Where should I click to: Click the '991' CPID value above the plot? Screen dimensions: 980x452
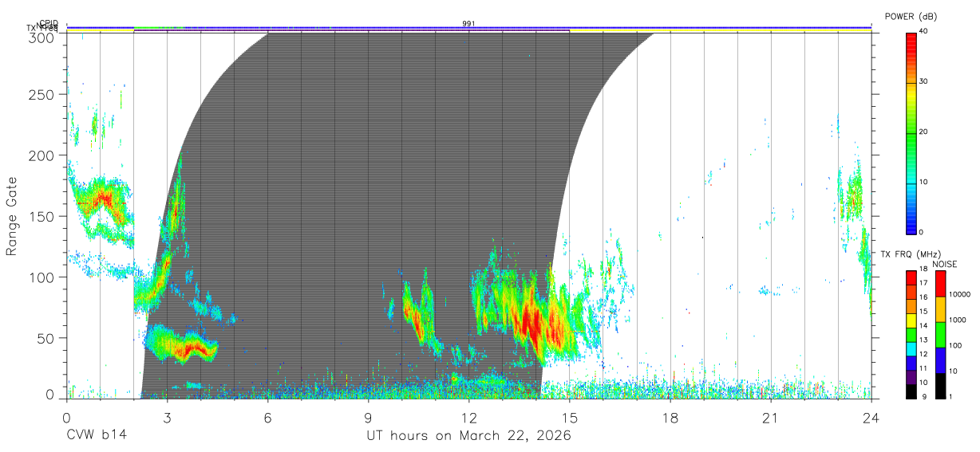pyautogui.click(x=468, y=24)
